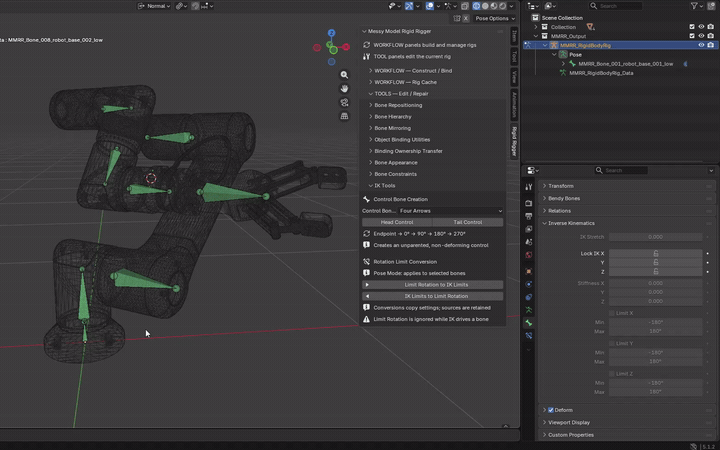Open the Output properties tab icon
Image resolution: width=720 pixels, height=450 pixels.
tap(529, 216)
